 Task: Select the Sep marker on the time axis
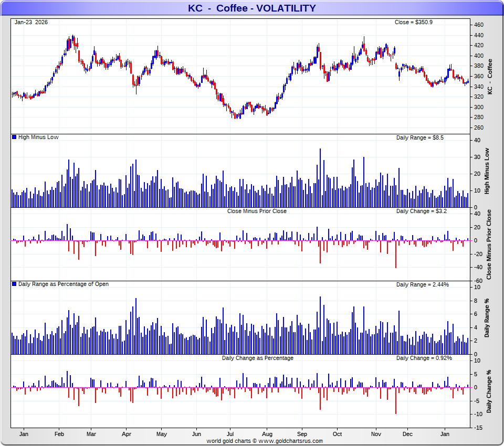point(302,434)
